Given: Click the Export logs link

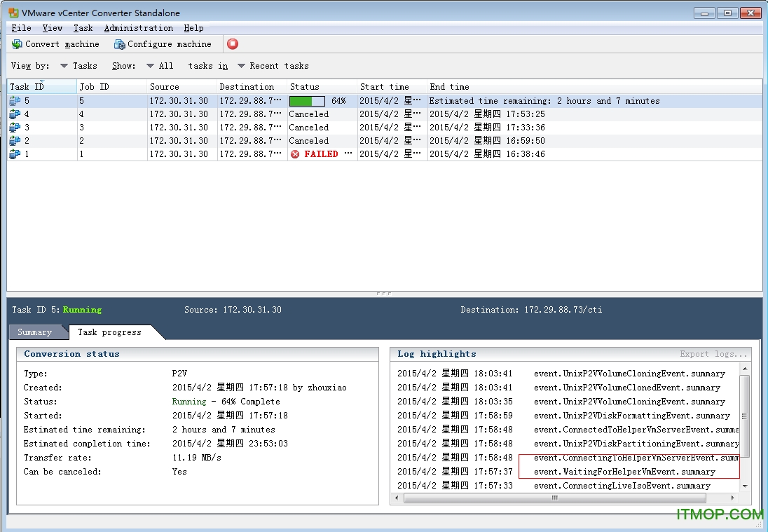Looking at the screenshot, I should tap(713, 354).
